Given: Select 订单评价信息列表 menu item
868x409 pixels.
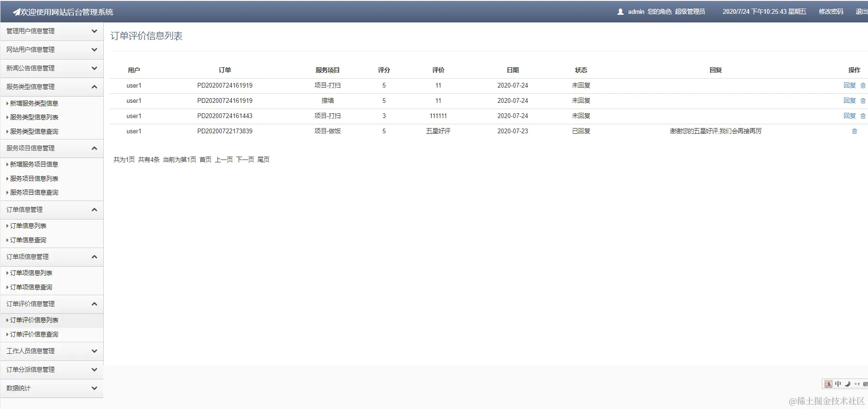Looking at the screenshot, I should (x=34, y=320).
